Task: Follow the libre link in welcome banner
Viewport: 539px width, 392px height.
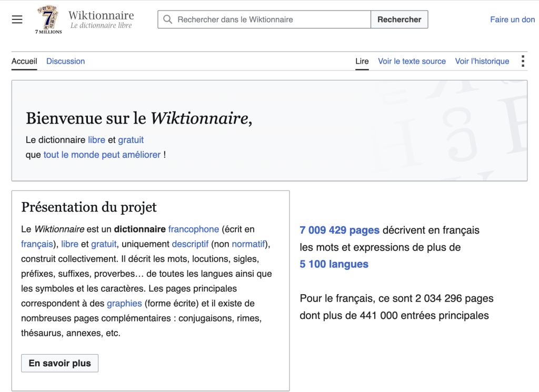Action: [x=97, y=140]
